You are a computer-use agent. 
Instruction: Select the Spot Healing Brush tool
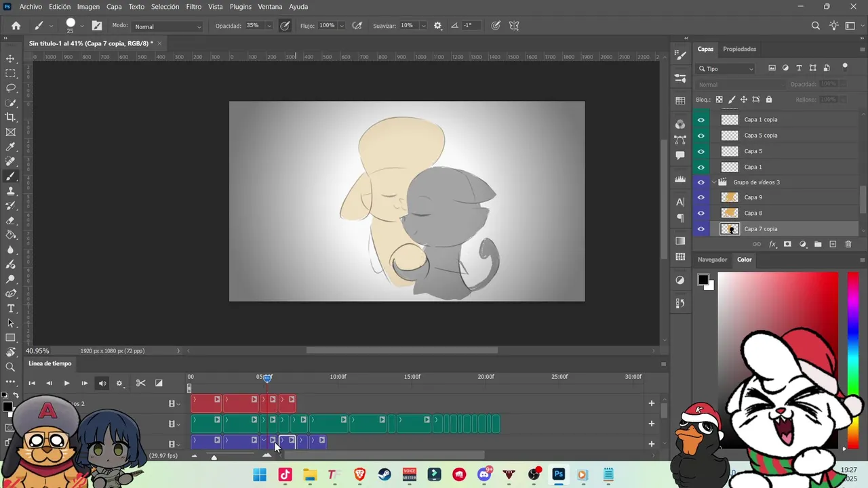(x=11, y=162)
